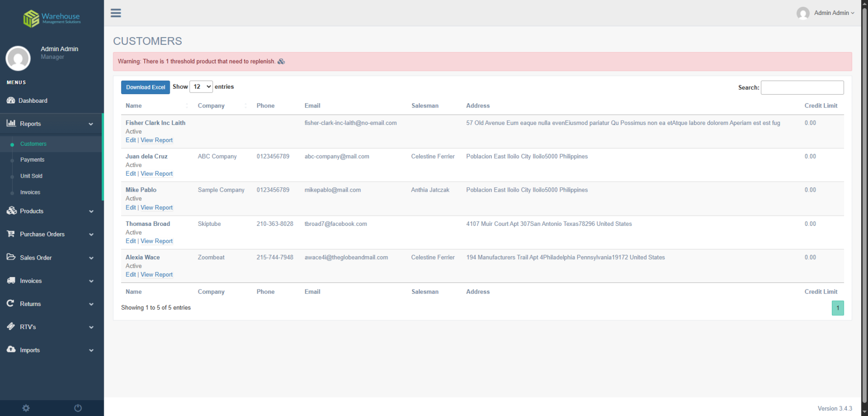The image size is (868, 416).
Task: Click the hamburger menu icon
Action: tap(116, 13)
